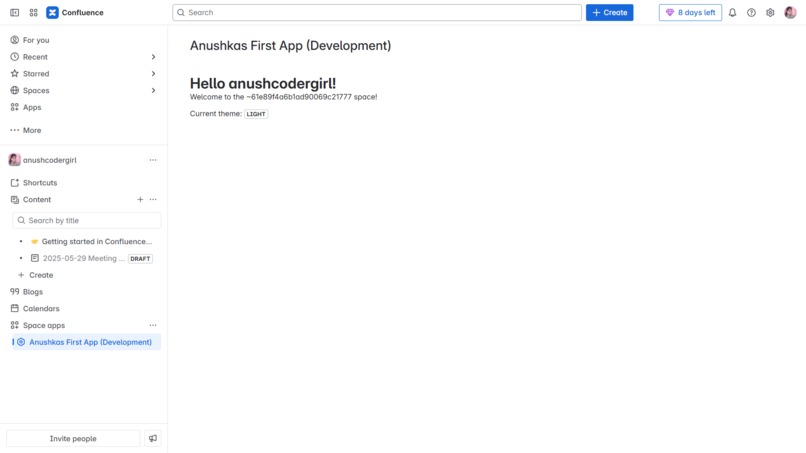
Task: Click the anushcodergirl space avatar
Action: point(14,160)
